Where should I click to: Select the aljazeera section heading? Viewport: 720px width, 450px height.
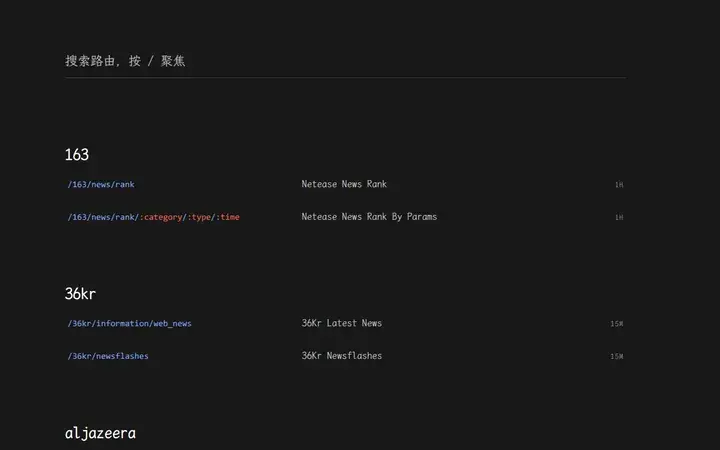click(100, 433)
